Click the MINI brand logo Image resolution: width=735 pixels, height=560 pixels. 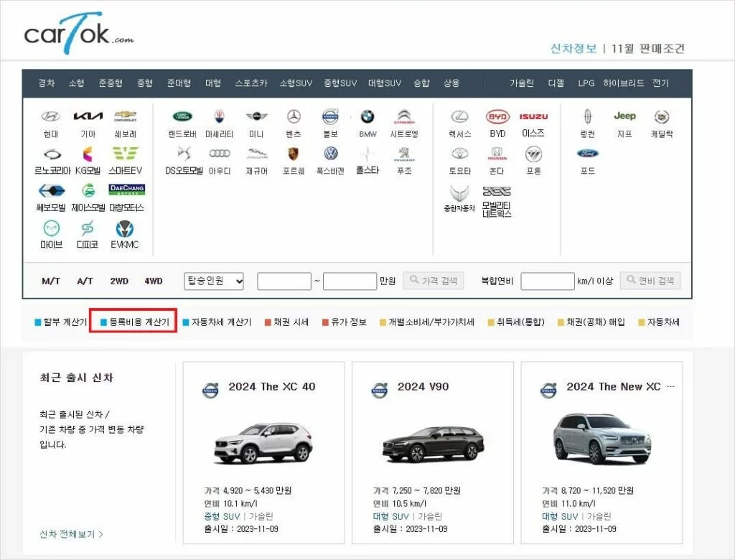pyautogui.click(x=256, y=116)
